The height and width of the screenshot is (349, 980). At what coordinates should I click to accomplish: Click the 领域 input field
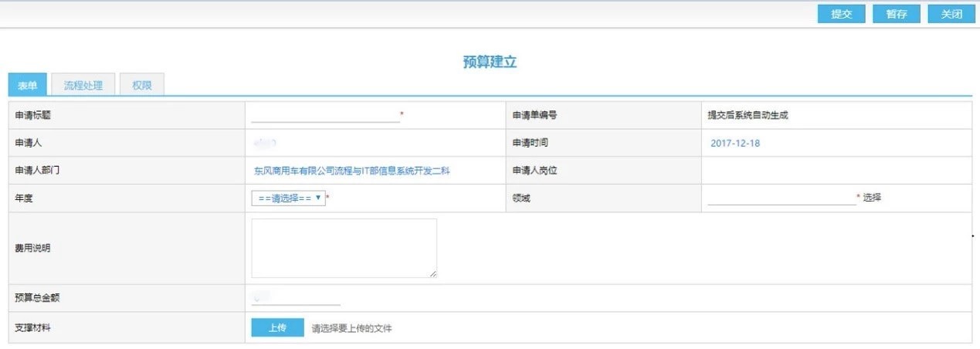781,198
